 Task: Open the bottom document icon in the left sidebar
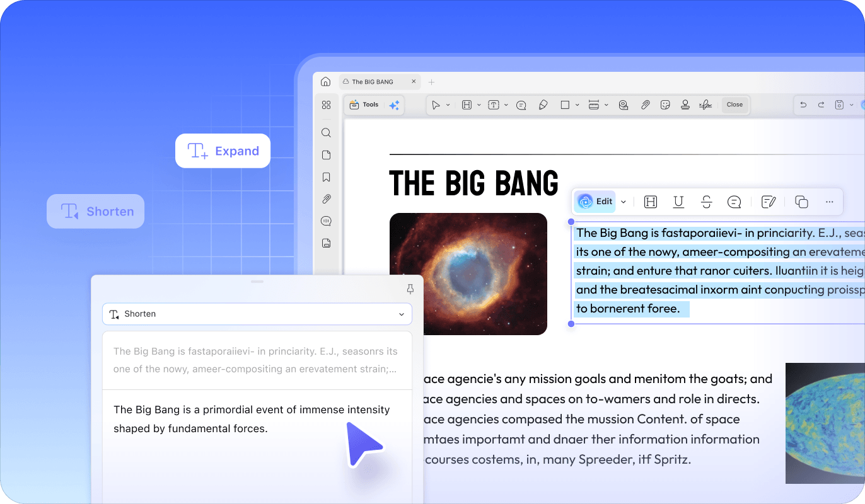pos(326,243)
